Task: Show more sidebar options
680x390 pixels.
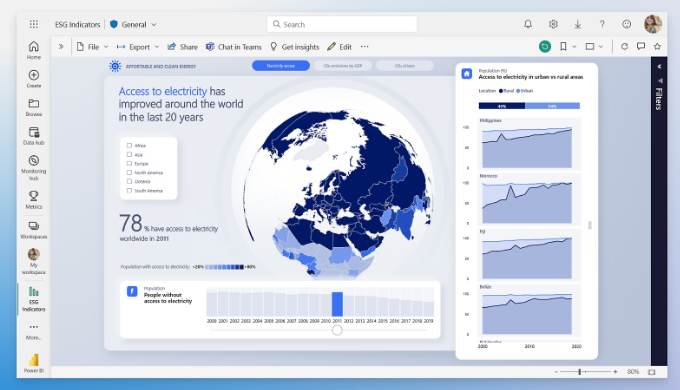Action: point(33,331)
